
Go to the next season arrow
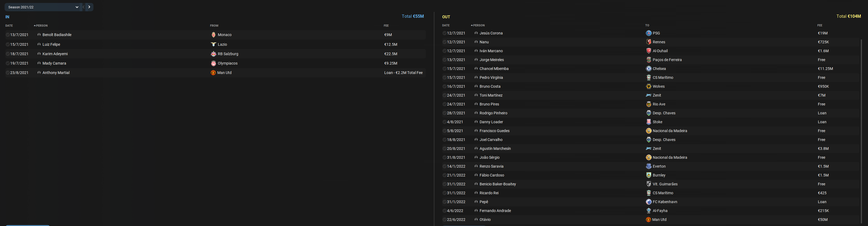[x=89, y=7]
